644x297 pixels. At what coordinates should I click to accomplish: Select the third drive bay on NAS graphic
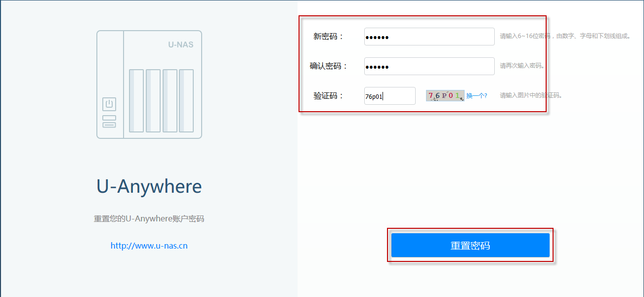point(170,101)
